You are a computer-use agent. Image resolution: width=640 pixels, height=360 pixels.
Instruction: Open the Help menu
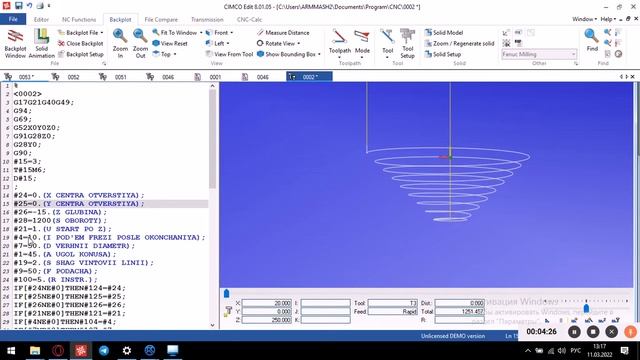coord(608,19)
